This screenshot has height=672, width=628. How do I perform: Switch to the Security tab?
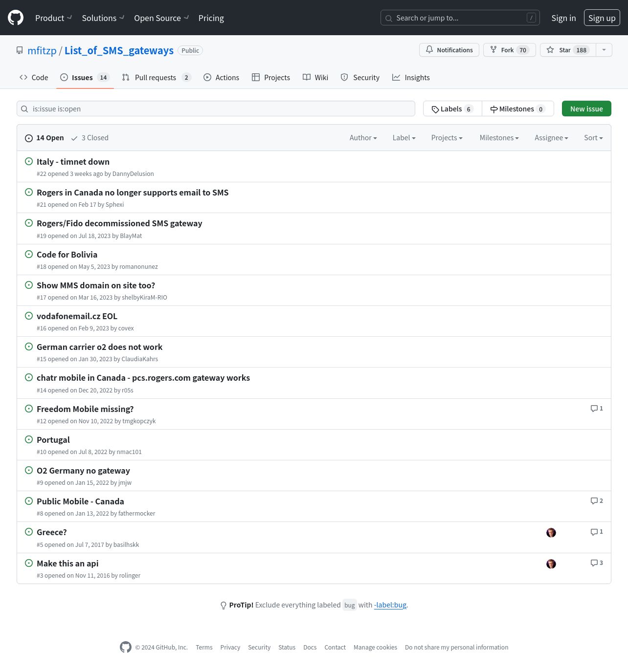click(360, 77)
